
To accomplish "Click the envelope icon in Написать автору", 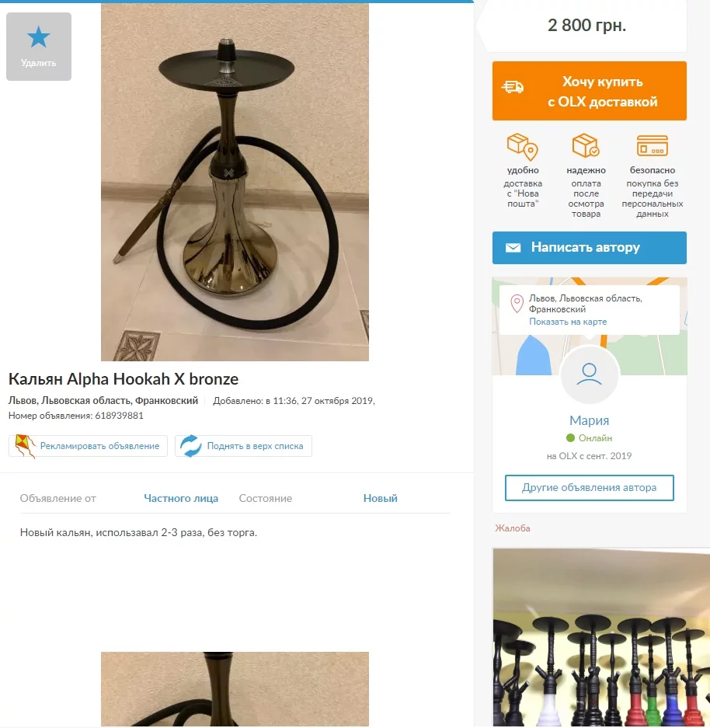I will click(x=513, y=248).
